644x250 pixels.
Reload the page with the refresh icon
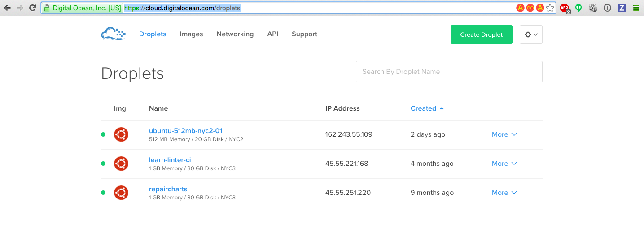[32, 8]
